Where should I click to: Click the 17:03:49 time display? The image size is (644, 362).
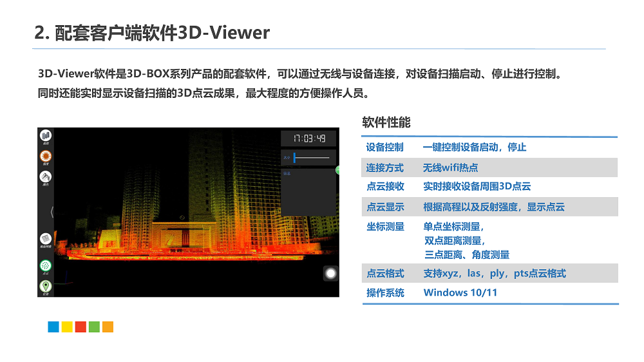pyautogui.click(x=309, y=138)
